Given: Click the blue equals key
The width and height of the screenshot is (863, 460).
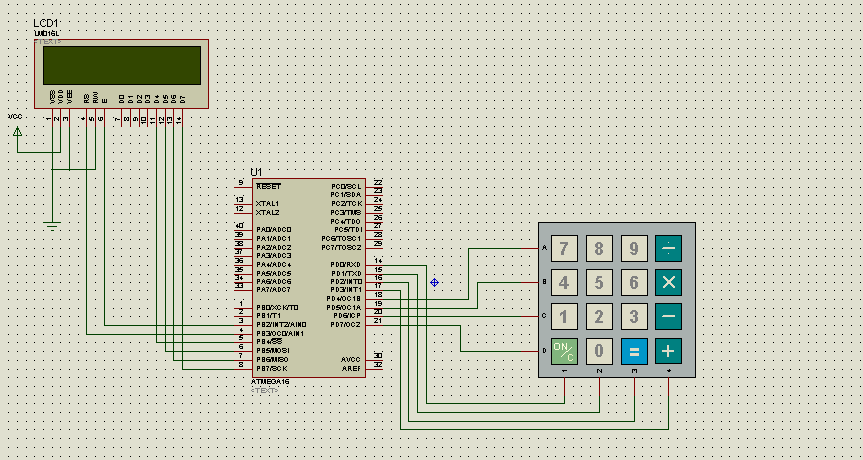Looking at the screenshot, I should pyautogui.click(x=634, y=351).
